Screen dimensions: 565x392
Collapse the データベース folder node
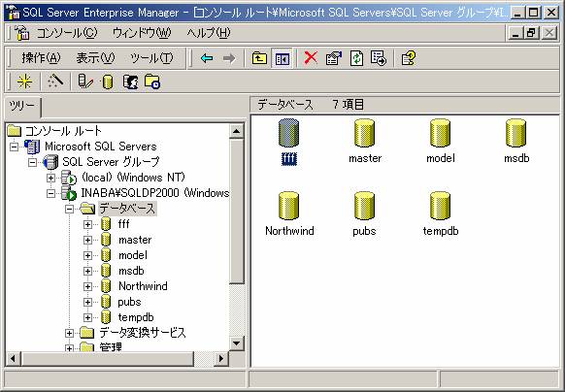[x=69, y=209]
